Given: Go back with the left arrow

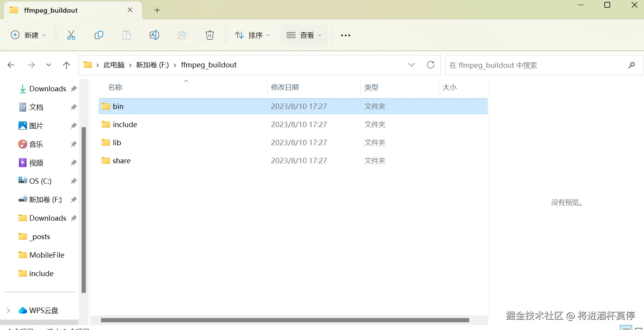Looking at the screenshot, I should tap(11, 65).
